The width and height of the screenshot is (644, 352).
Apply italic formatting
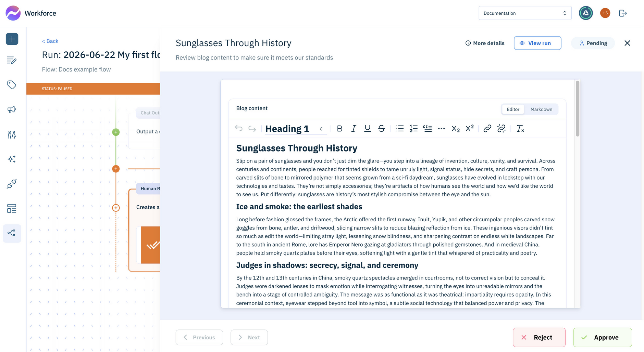pyautogui.click(x=354, y=129)
